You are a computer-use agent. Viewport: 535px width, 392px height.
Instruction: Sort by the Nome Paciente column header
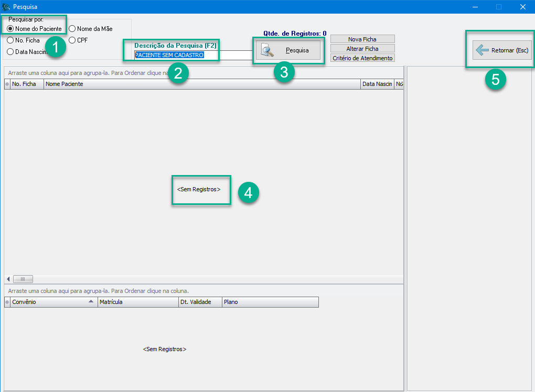(202, 84)
